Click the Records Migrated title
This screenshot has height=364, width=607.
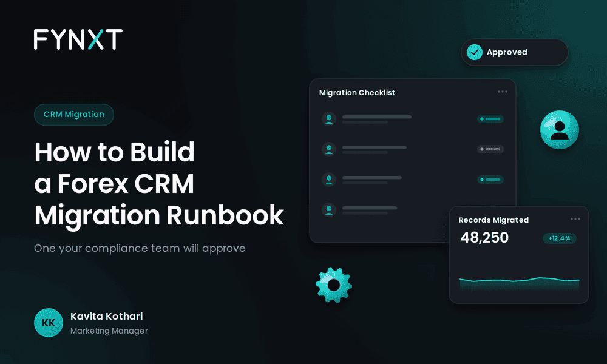[493, 220]
